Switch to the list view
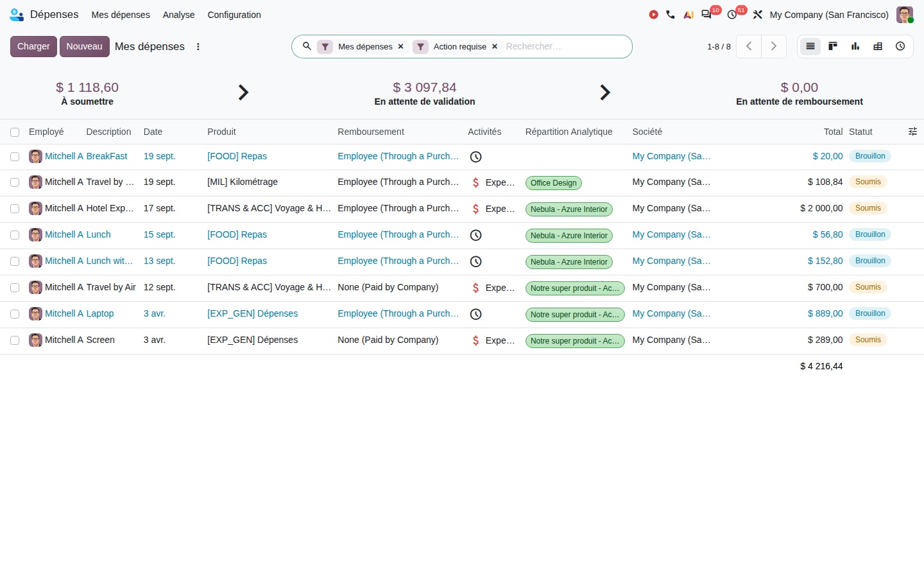The image size is (924, 578). click(x=810, y=46)
